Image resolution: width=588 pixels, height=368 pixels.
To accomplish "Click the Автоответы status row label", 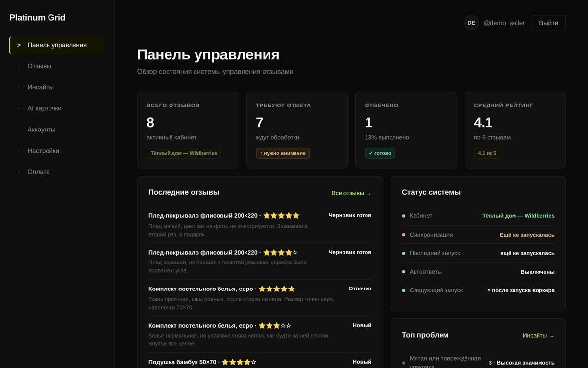I will click(x=426, y=272).
